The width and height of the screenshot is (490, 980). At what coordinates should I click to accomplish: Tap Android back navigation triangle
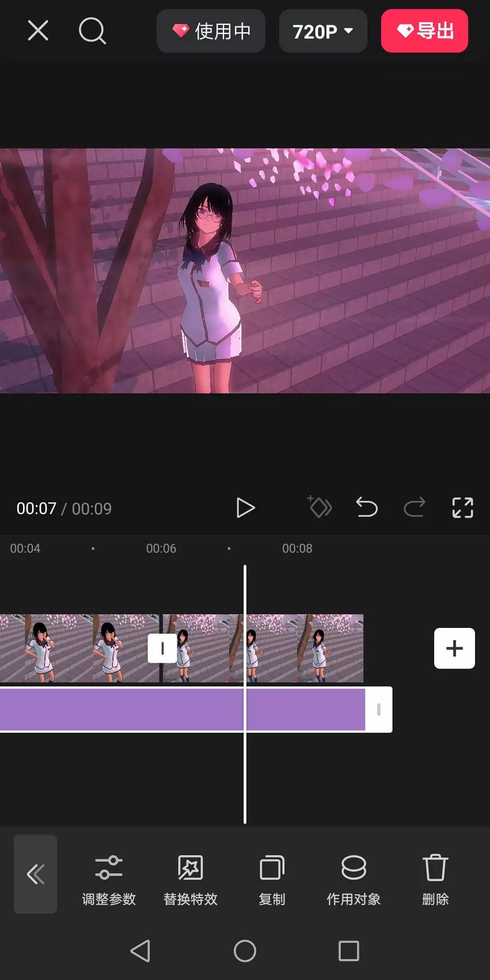141,951
